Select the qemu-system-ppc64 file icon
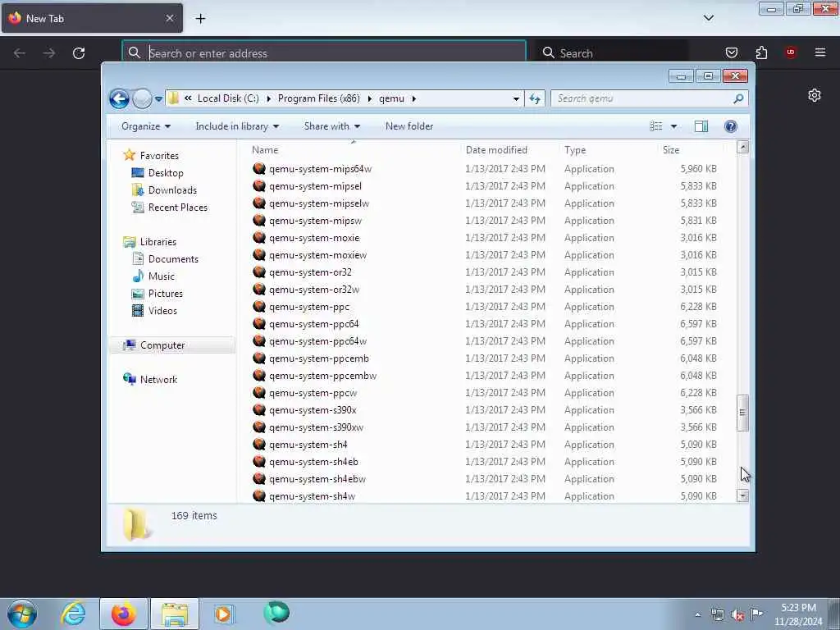This screenshot has width=840, height=630. coord(259,323)
